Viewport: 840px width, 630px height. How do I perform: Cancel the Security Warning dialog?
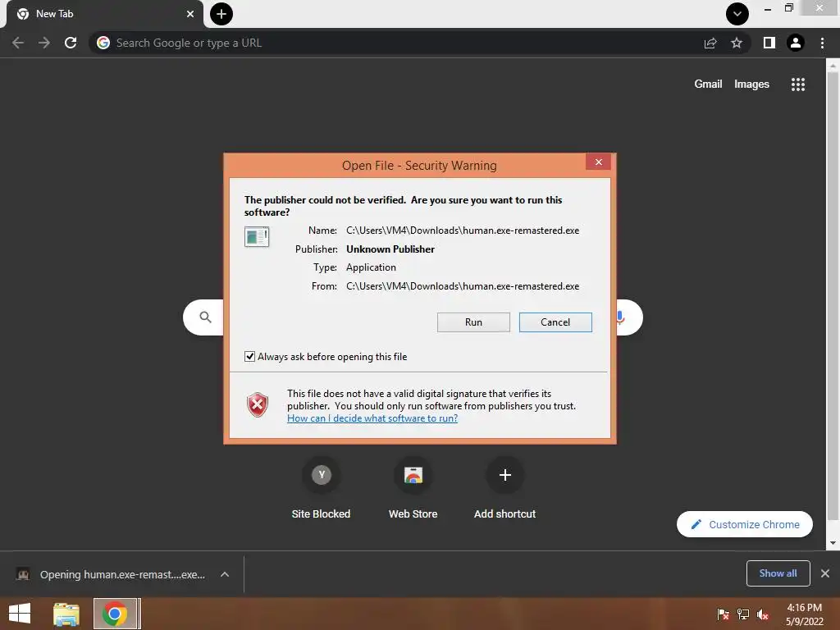[x=555, y=322]
